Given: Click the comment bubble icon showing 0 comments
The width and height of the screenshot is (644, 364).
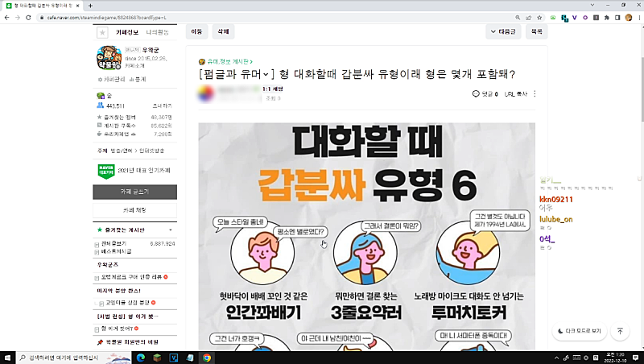Looking at the screenshot, I should coord(476,94).
